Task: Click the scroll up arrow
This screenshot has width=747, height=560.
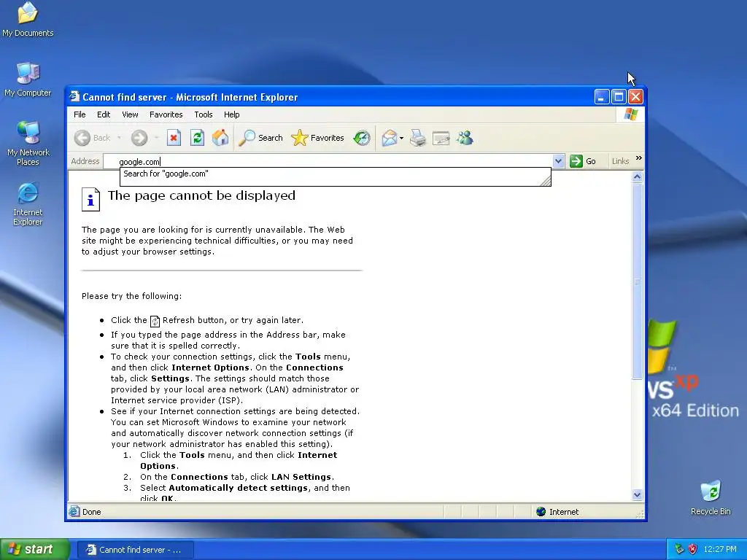Action: [x=637, y=177]
